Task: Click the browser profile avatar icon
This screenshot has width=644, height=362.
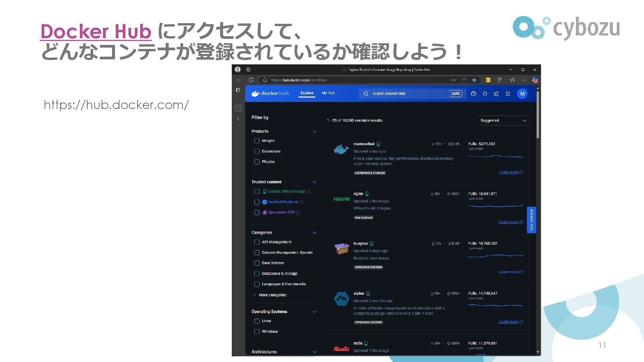Action: [238, 69]
